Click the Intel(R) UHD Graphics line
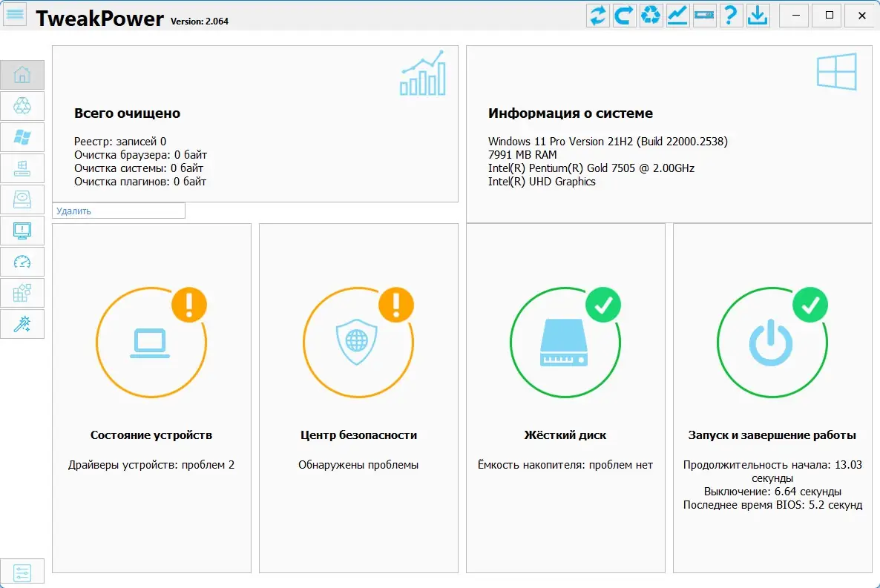The width and height of the screenshot is (880, 588). click(x=542, y=182)
